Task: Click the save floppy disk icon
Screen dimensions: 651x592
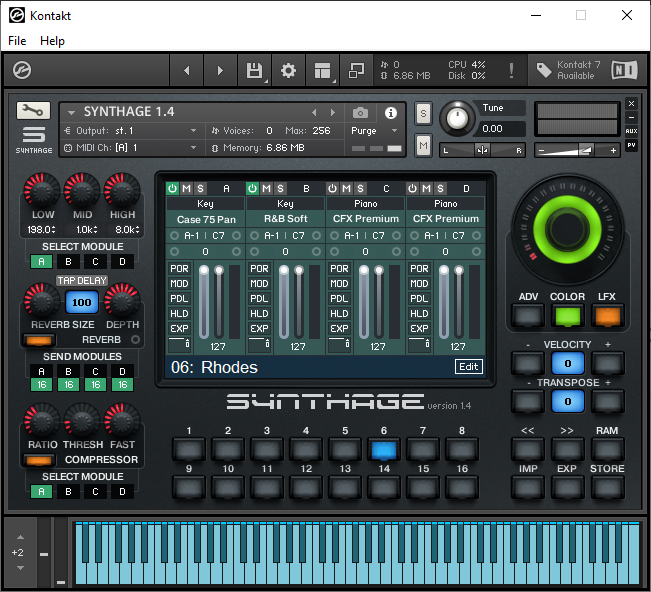Action: pos(254,70)
